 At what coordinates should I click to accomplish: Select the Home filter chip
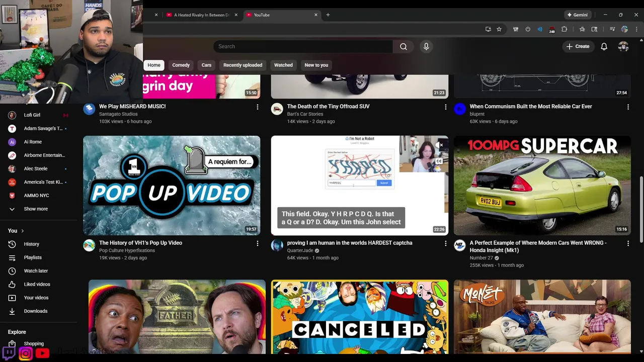tap(154, 65)
